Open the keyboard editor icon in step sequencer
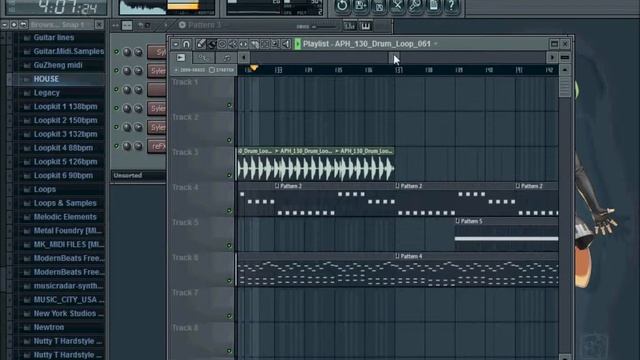 coord(365,26)
